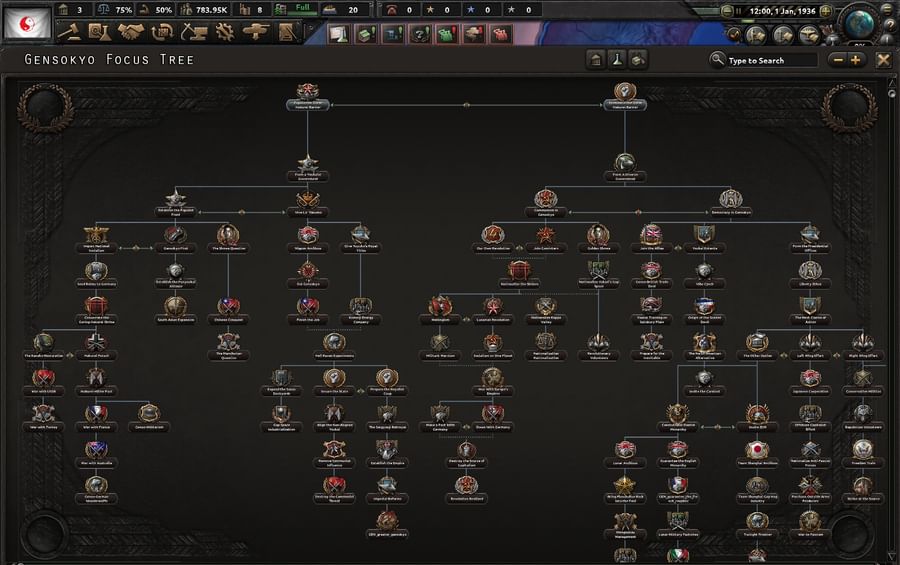Decrease game speed with minus button
The image size is (900, 565).
point(727,11)
